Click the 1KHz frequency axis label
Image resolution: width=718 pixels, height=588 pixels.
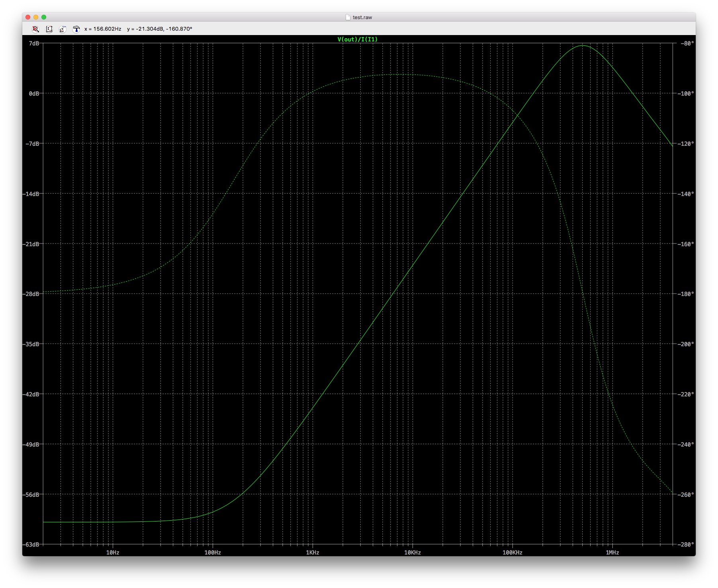point(313,553)
